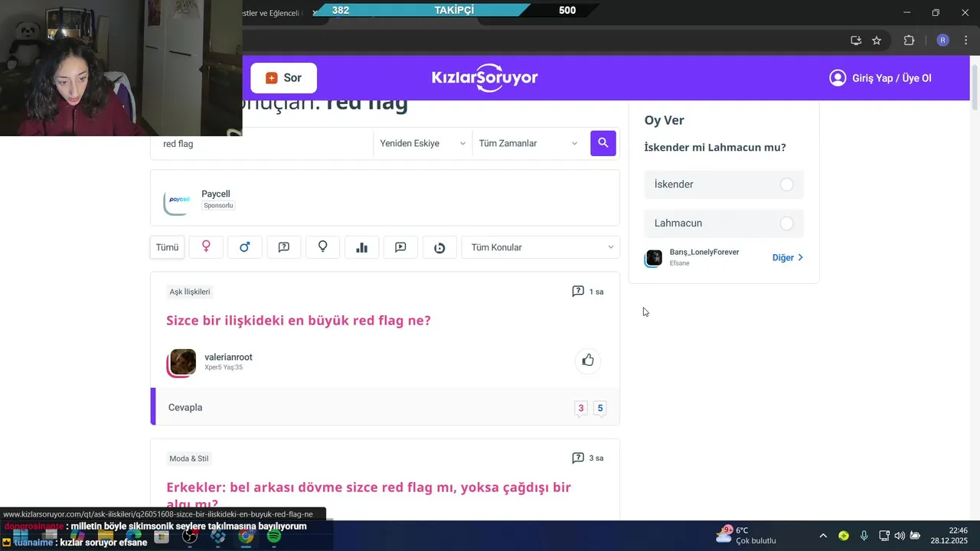Open Spotify from the taskbar

[x=273, y=536]
